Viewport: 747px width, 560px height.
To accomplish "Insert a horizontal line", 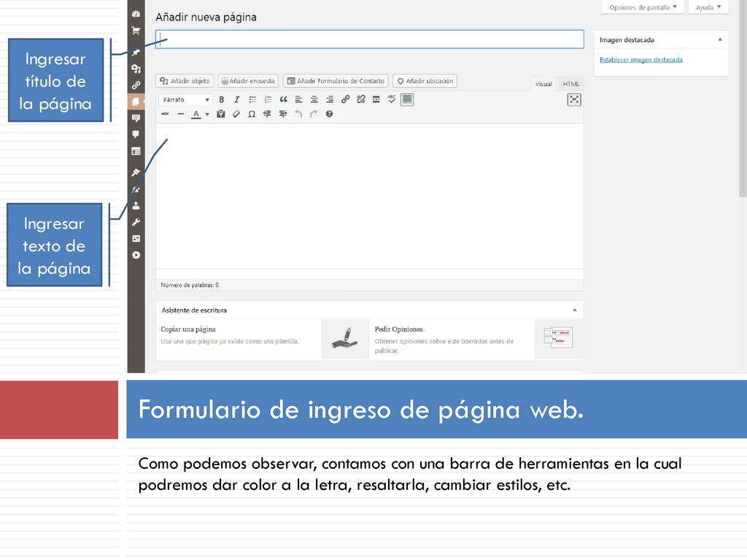I will click(x=181, y=114).
